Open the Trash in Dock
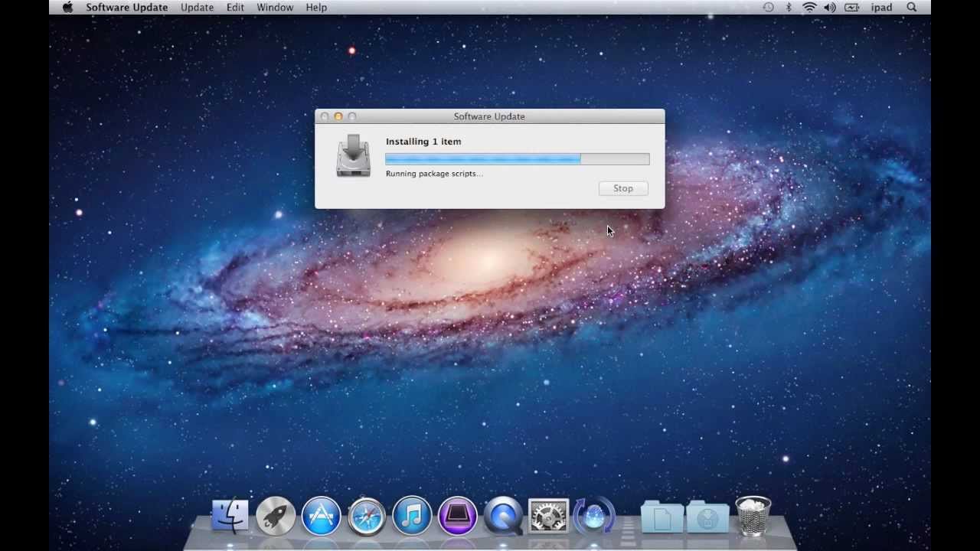The width and height of the screenshot is (980, 551). (753, 515)
